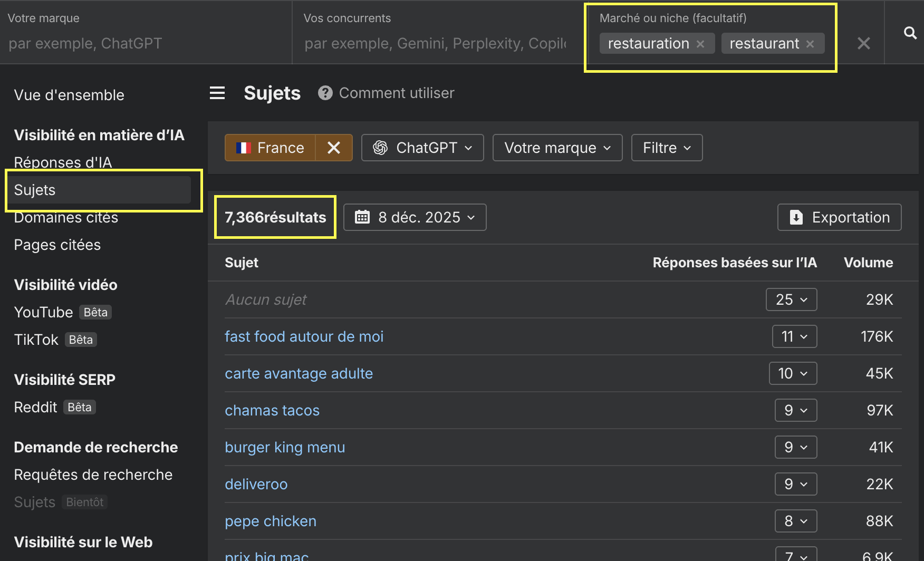Image resolution: width=924 pixels, height=561 pixels.
Task: Remove the France location filter
Action: pyautogui.click(x=333, y=148)
